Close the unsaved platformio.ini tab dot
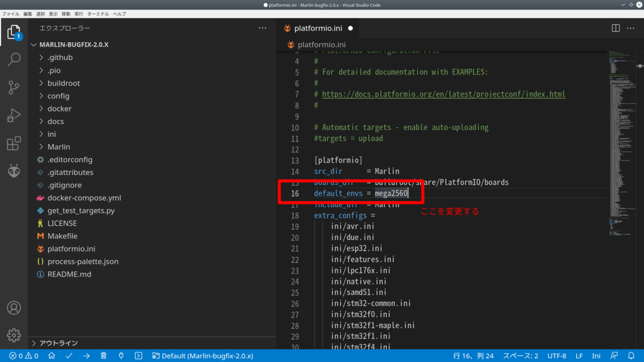This screenshot has width=644, height=362. coord(350,28)
